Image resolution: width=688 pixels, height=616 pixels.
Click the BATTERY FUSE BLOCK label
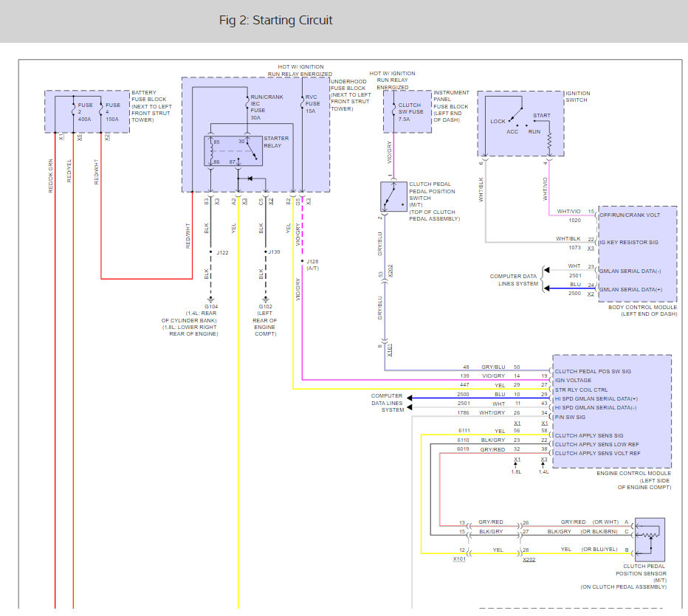[x=149, y=96]
